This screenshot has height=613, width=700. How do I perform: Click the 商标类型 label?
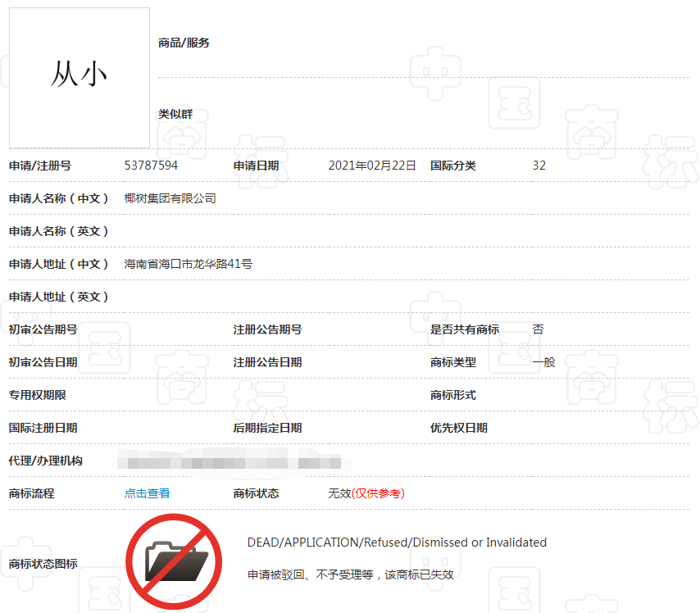(x=453, y=362)
